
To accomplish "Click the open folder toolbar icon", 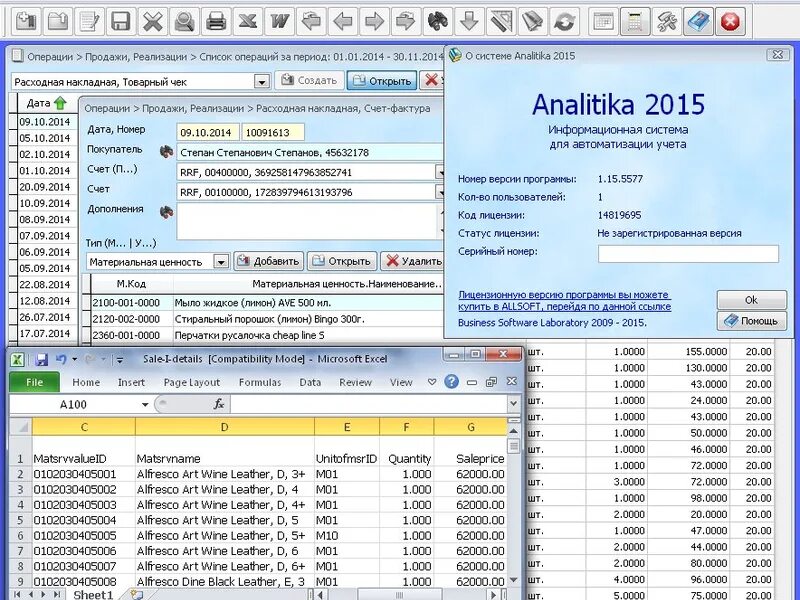I will pos(58,21).
